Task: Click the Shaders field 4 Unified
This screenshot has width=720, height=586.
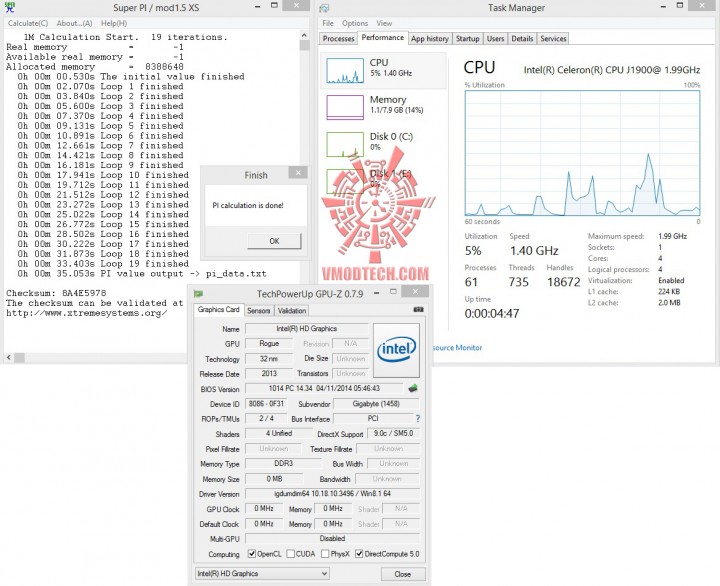Action: point(279,433)
